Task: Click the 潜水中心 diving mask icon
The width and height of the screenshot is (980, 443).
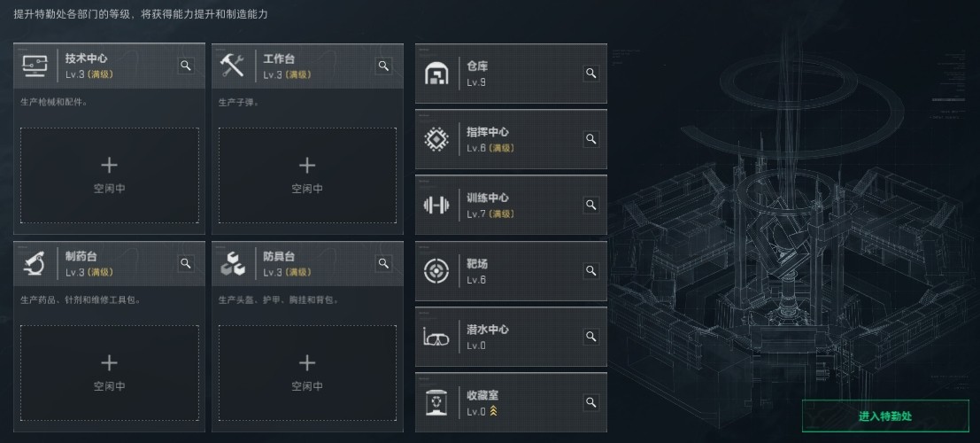Action: (436, 338)
